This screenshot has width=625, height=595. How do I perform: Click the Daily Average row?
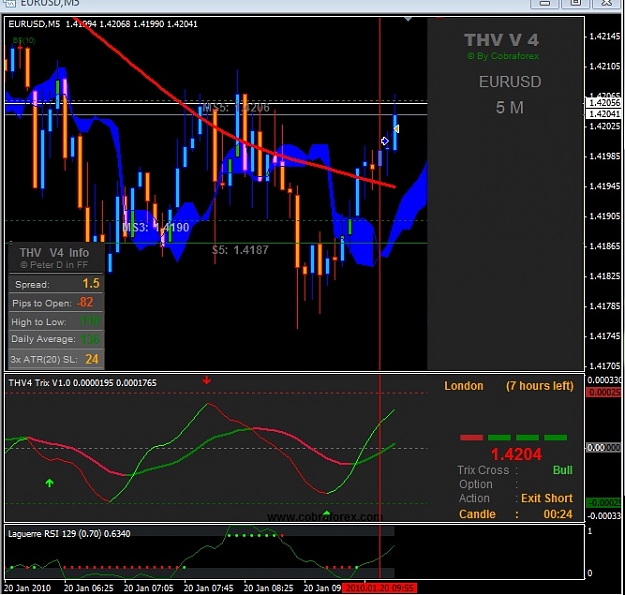pyautogui.click(x=56, y=339)
